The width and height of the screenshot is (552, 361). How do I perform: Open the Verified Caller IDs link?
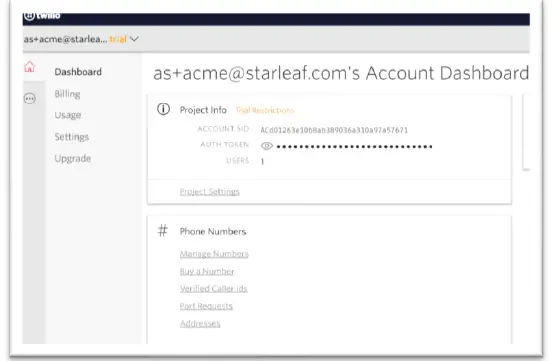(214, 288)
